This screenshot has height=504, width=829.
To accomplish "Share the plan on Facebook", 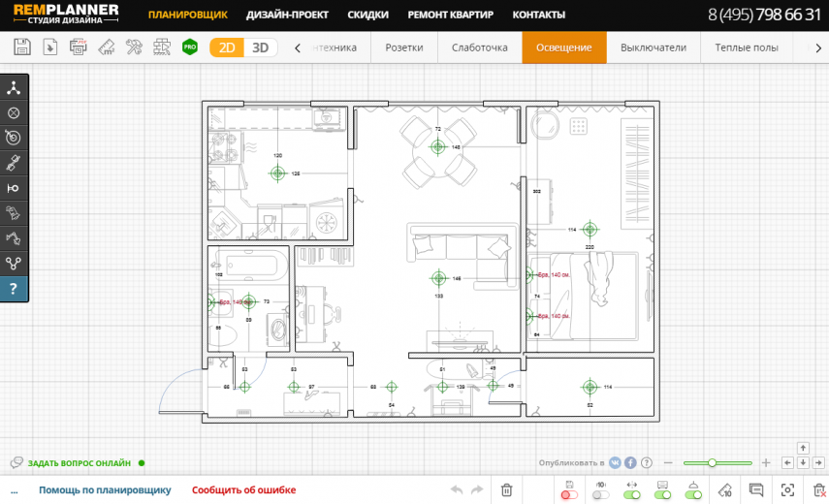I will (630, 463).
